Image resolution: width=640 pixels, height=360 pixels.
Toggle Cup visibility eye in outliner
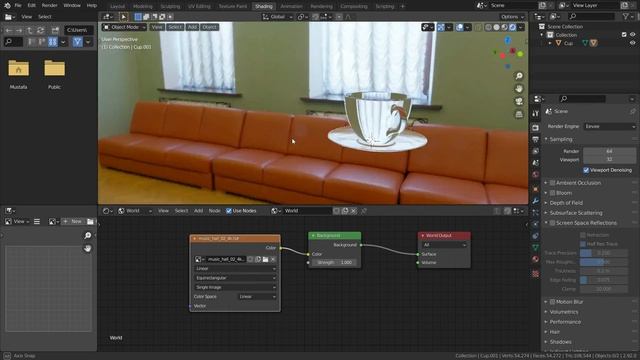click(x=632, y=43)
